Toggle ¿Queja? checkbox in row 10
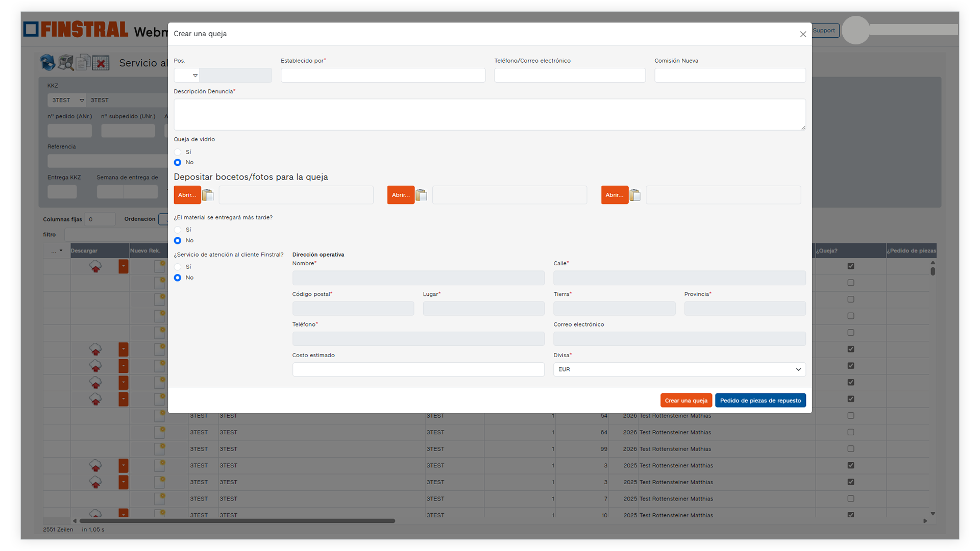This screenshot has height=551, width=980. tap(851, 515)
